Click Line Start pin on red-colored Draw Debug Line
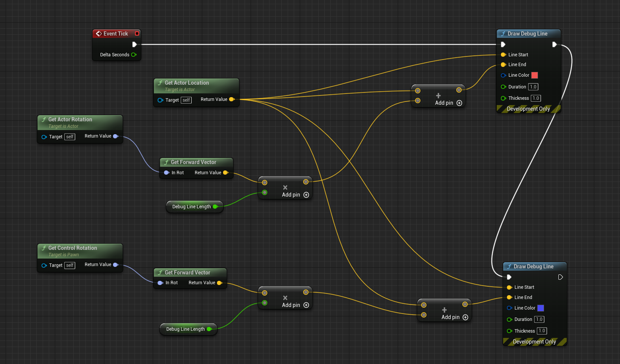This screenshot has width=620, height=364. coord(503,55)
